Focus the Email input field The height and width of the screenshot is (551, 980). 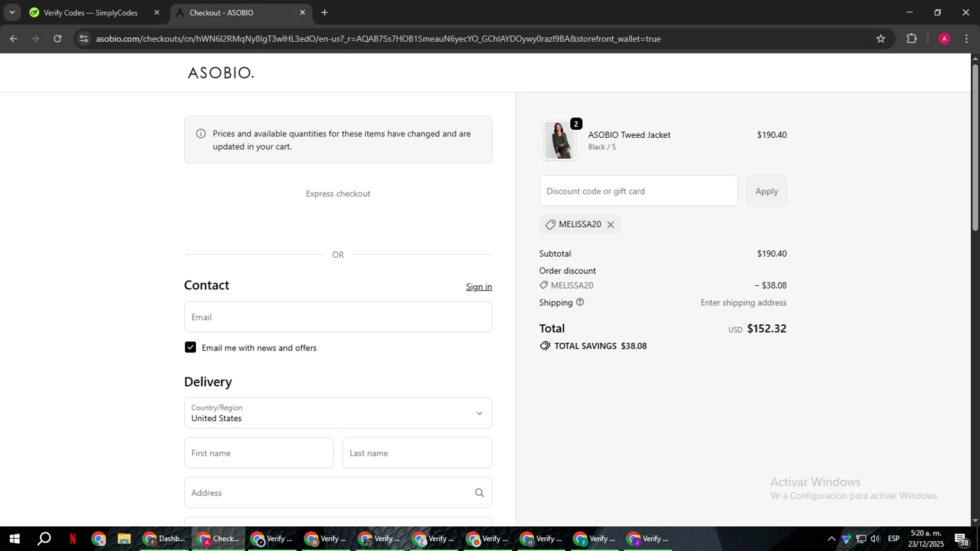tap(338, 317)
